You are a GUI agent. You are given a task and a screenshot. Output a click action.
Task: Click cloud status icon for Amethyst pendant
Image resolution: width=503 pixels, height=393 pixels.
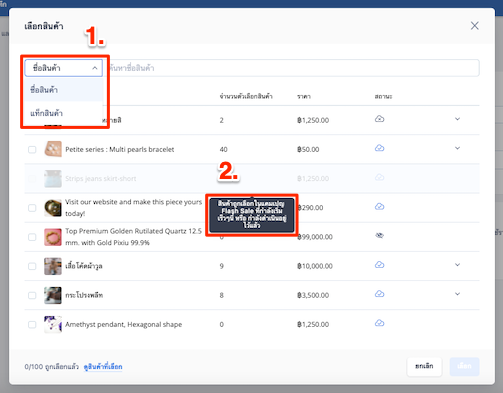379,323
